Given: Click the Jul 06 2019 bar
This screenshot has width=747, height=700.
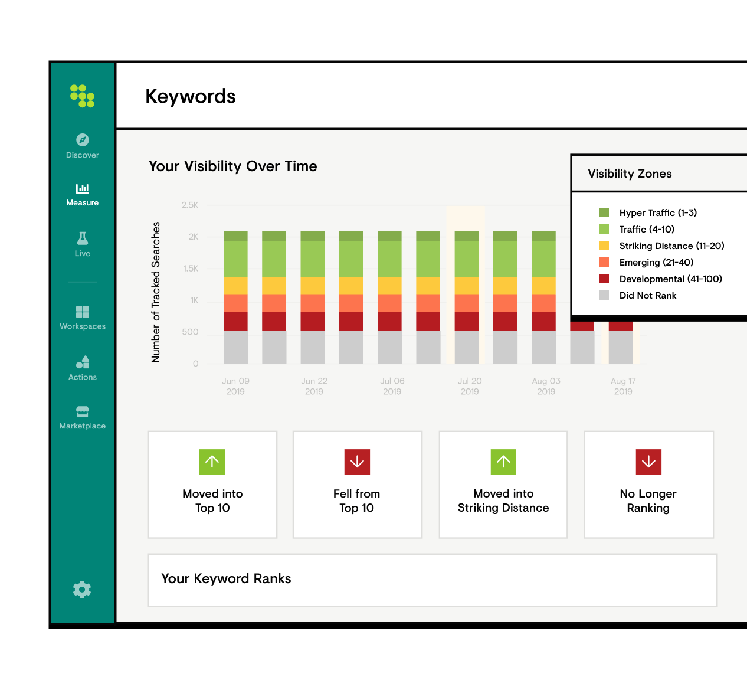Looking at the screenshot, I should [x=389, y=297].
